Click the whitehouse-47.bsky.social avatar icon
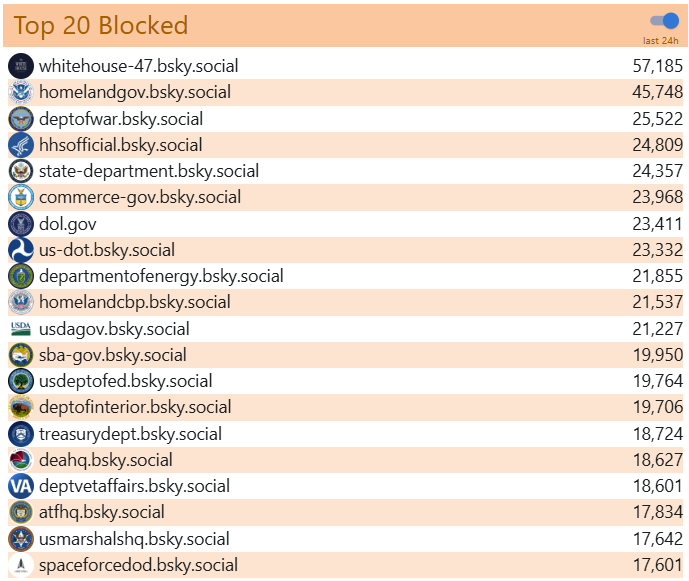Viewport: 689px width, 581px height. 21,66
